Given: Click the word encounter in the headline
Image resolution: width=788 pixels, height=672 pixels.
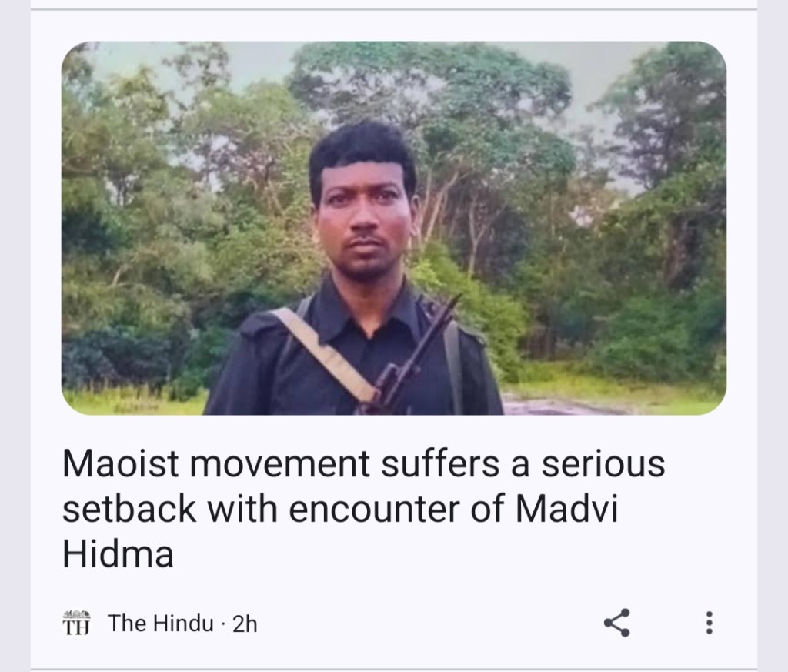Looking at the screenshot, I should (x=375, y=510).
